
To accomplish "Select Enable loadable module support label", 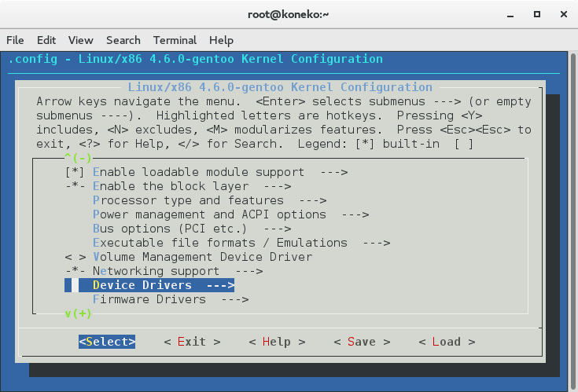I will [x=199, y=172].
